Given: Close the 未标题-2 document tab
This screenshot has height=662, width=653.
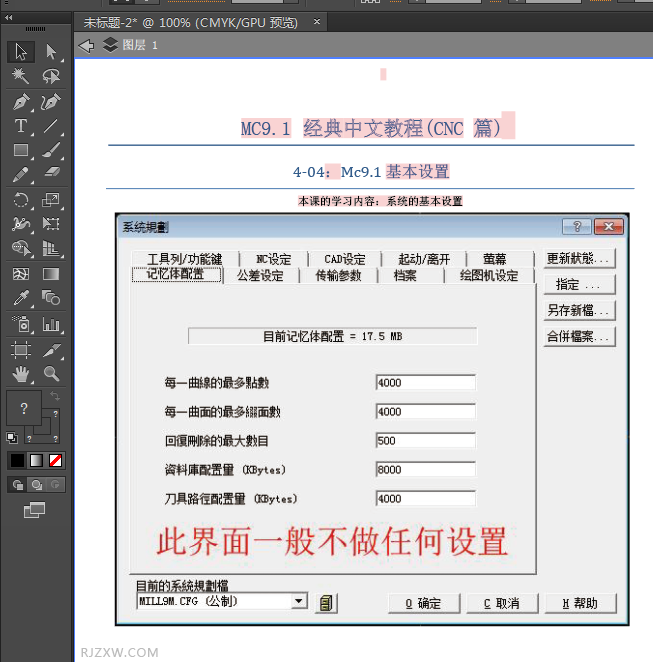Looking at the screenshot, I should point(317,21).
